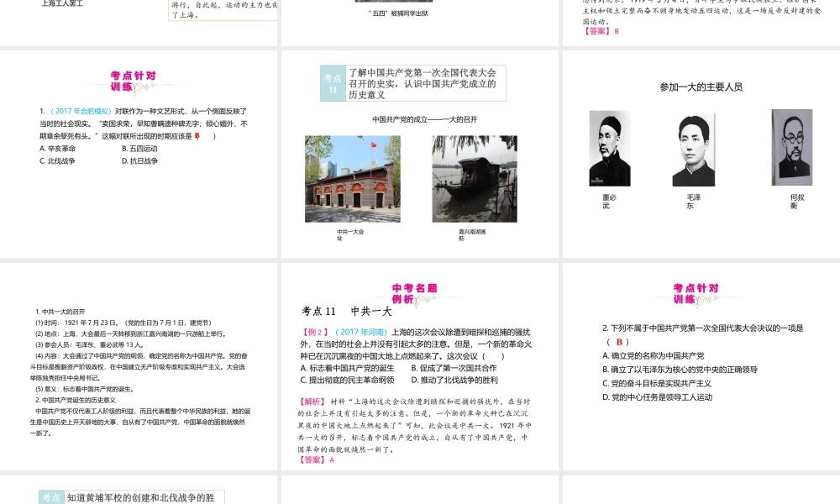
Task: Select option C. 党的奋斗目标是实现共产主义
Action: point(657,384)
